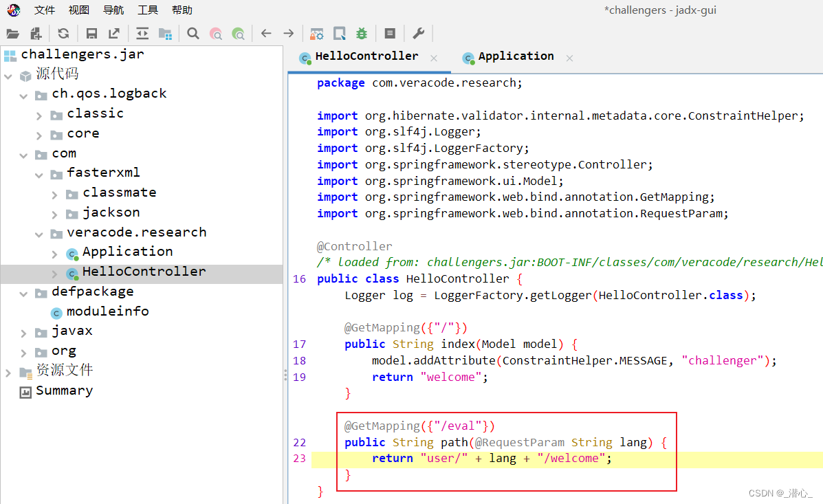Open preferences wrench icon
Screen dimensions: 823x504
click(418, 34)
